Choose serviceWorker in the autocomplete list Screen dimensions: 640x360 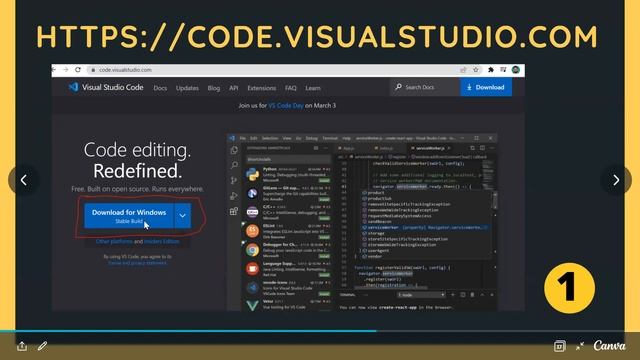point(424,227)
